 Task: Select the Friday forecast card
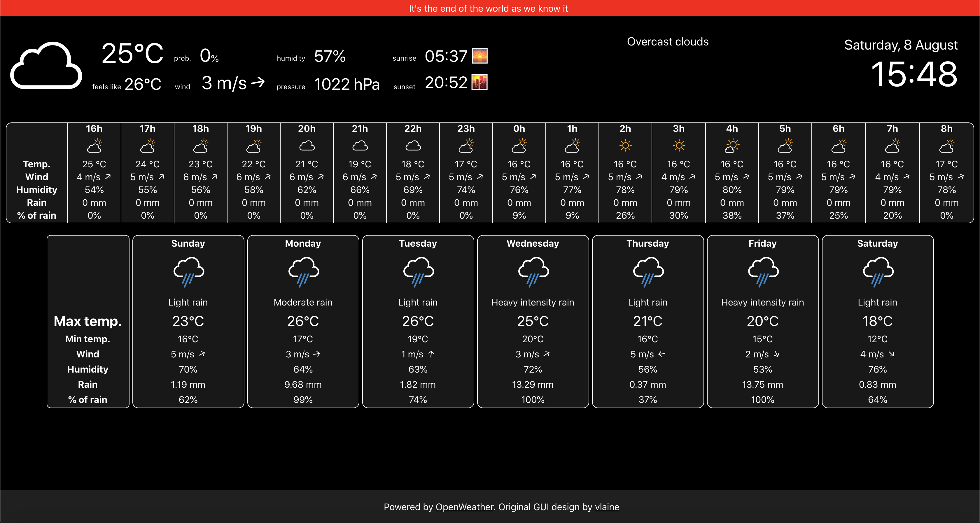pyautogui.click(x=762, y=321)
